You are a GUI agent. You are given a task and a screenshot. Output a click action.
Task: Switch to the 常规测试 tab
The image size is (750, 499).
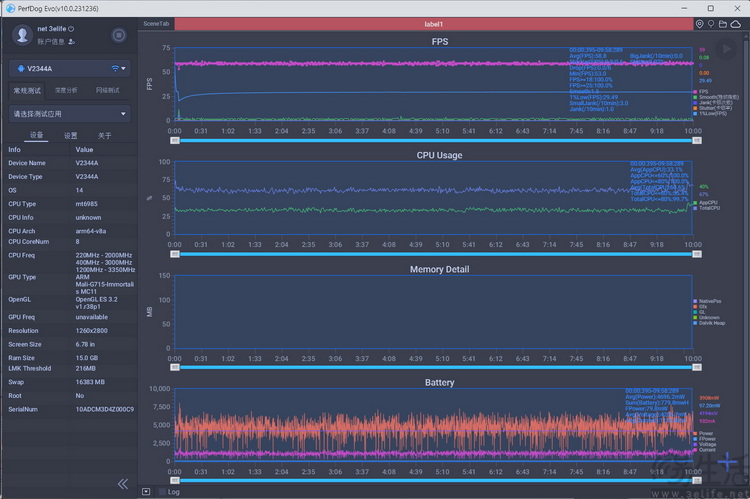click(27, 90)
